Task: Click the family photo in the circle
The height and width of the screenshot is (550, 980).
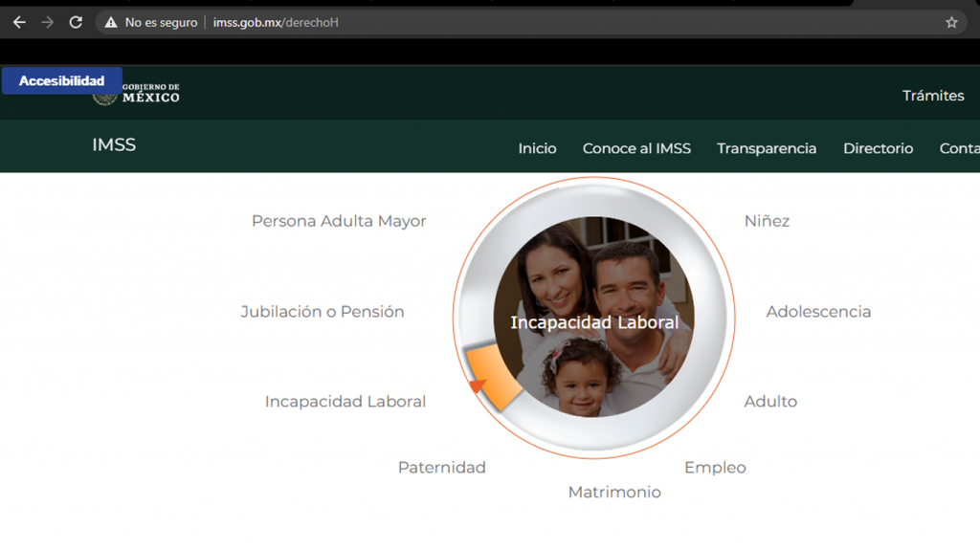Action: click(593, 317)
